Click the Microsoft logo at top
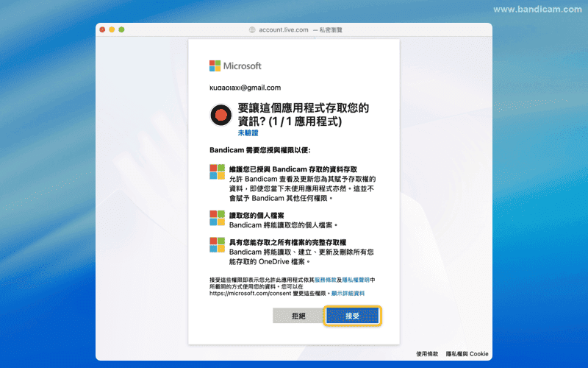This screenshot has height=368, width=588. [x=235, y=66]
